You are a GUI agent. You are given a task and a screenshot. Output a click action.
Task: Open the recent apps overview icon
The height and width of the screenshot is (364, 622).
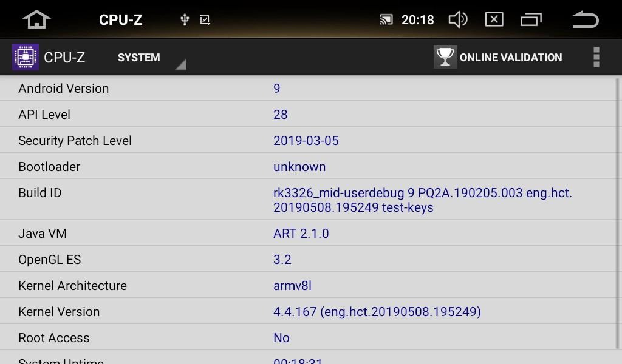pyautogui.click(x=531, y=19)
